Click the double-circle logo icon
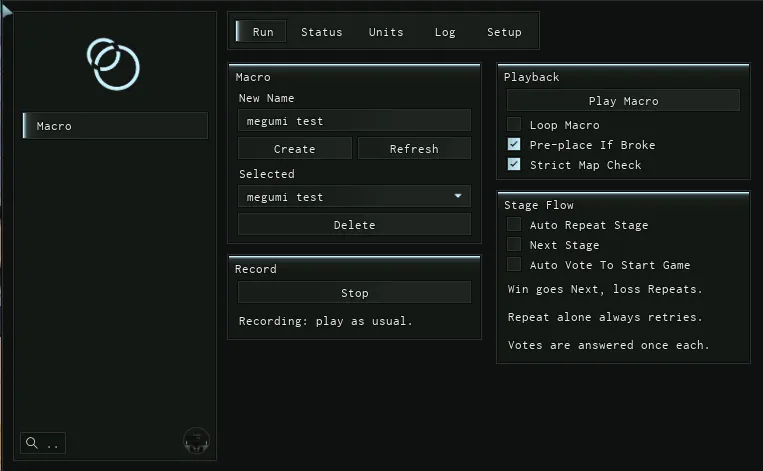Viewport: 763px width, 471px height. tap(113, 64)
